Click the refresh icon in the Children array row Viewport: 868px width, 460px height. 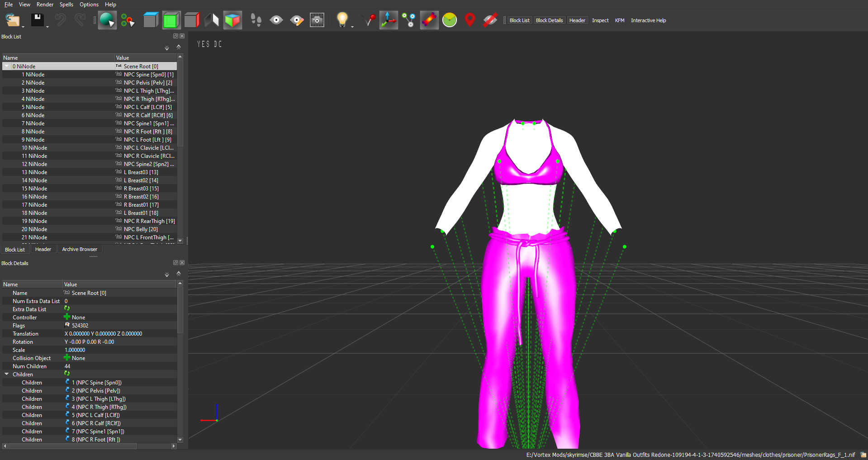click(67, 374)
